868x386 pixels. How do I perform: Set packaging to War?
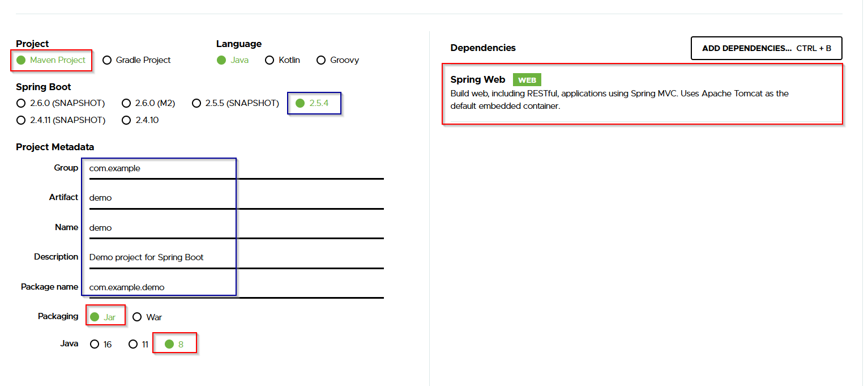pos(137,317)
